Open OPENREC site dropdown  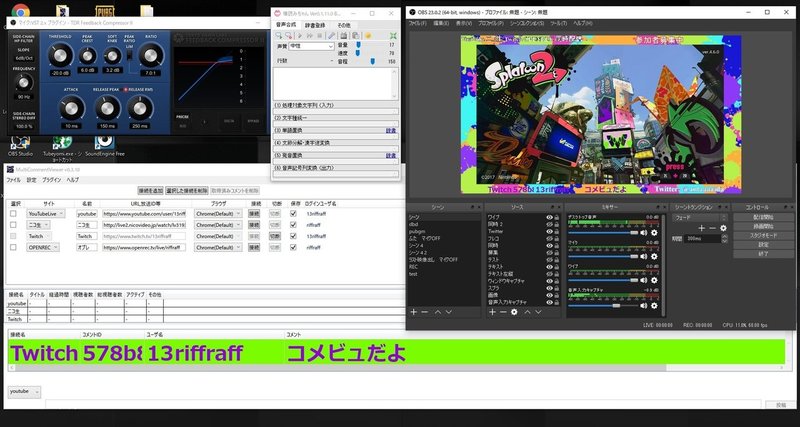click(43, 247)
